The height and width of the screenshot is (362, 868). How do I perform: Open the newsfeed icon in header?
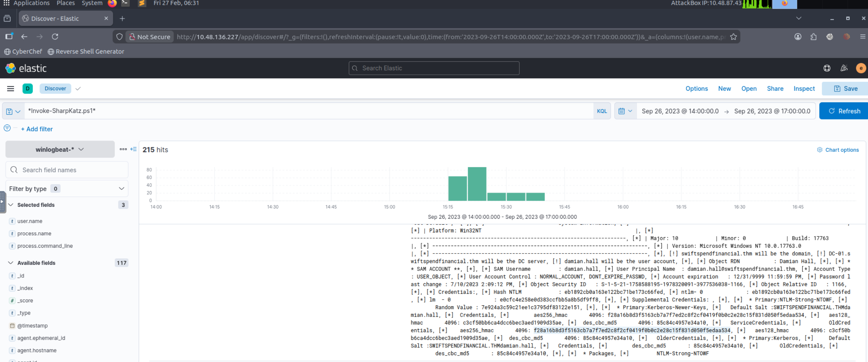844,68
